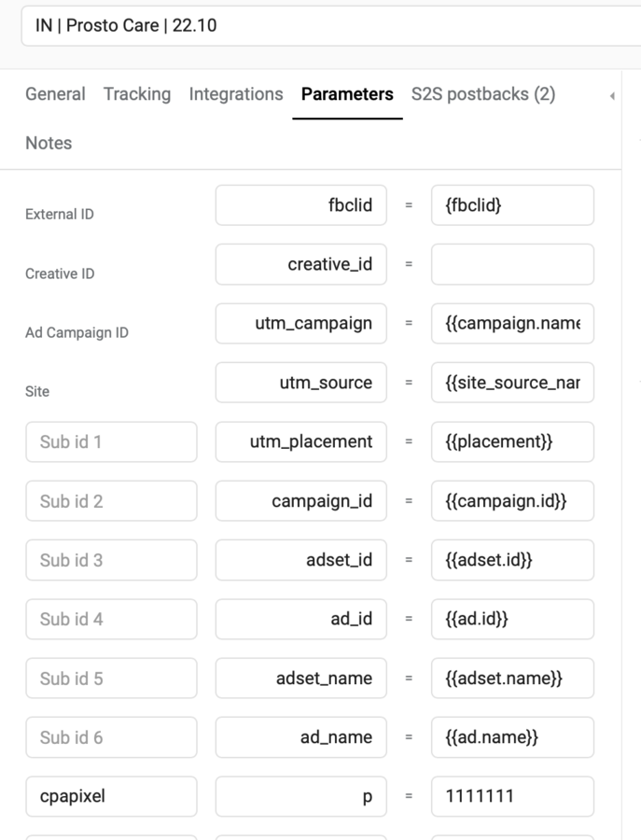Focus the Sub id 1 name field
Viewport: 641px width, 840px height.
111,441
